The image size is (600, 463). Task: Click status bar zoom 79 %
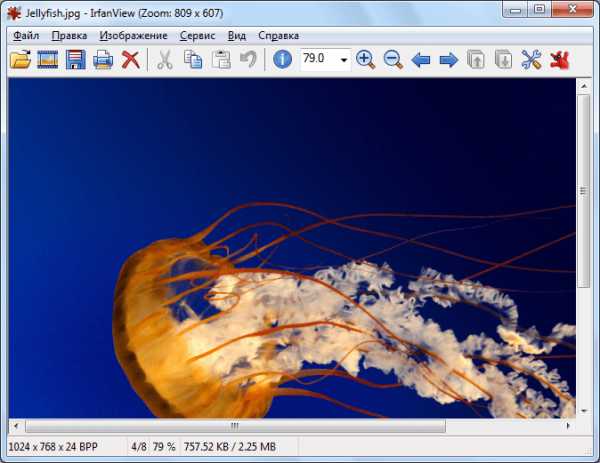tap(164, 447)
